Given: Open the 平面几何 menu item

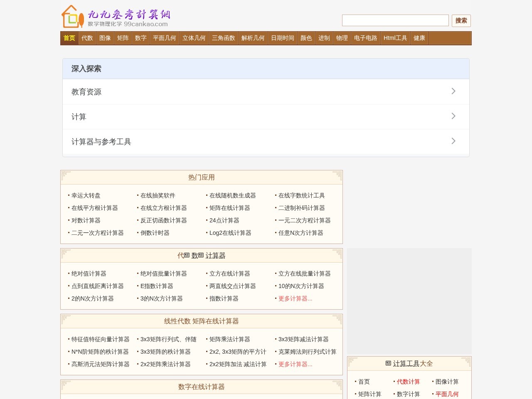Looking at the screenshot, I should (x=165, y=38).
